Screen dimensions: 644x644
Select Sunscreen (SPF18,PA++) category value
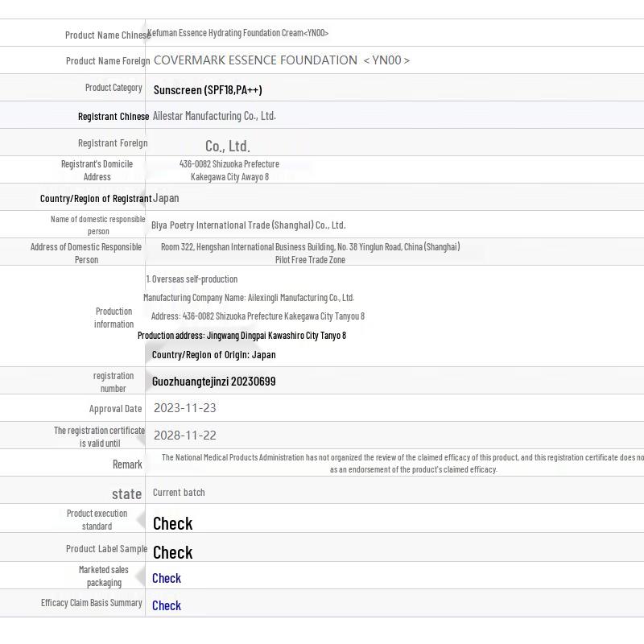pyautogui.click(x=208, y=90)
